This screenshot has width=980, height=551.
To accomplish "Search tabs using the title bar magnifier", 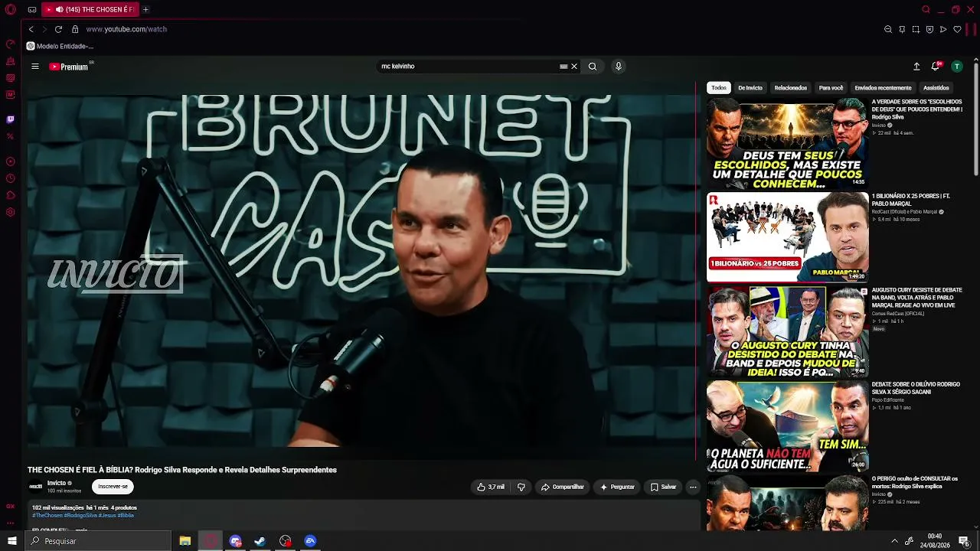I will 926,10.
